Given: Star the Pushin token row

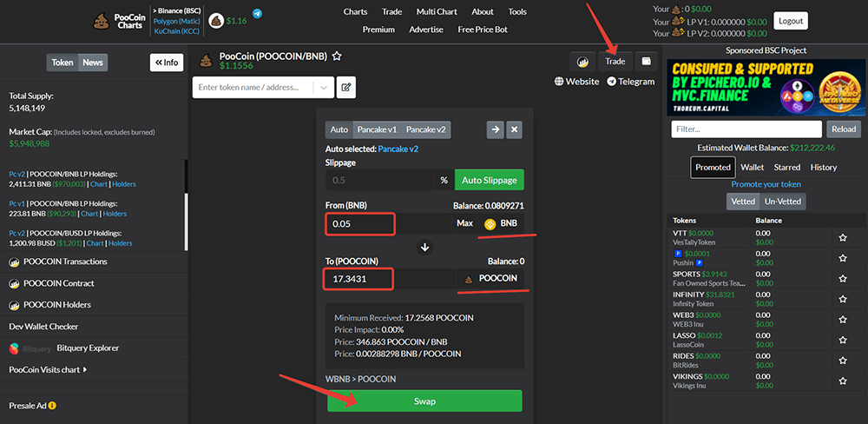Looking at the screenshot, I should [x=843, y=258].
